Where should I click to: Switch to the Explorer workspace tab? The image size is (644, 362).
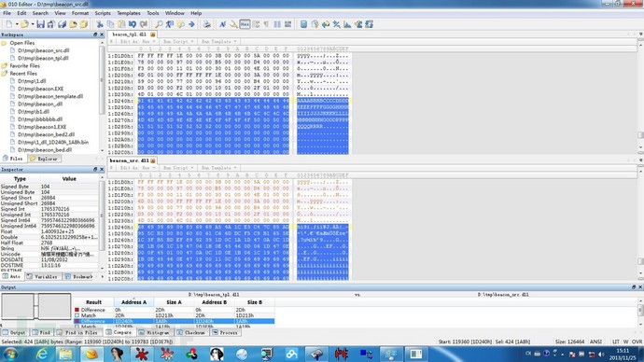[44, 159]
